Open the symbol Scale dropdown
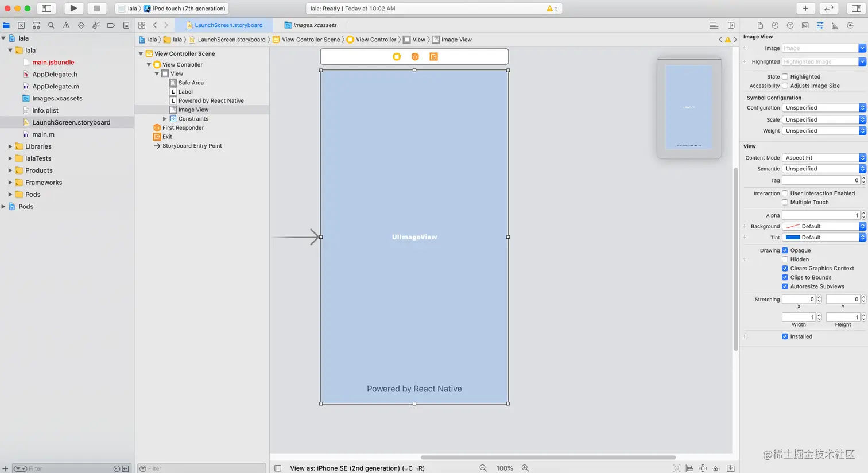 tap(824, 120)
